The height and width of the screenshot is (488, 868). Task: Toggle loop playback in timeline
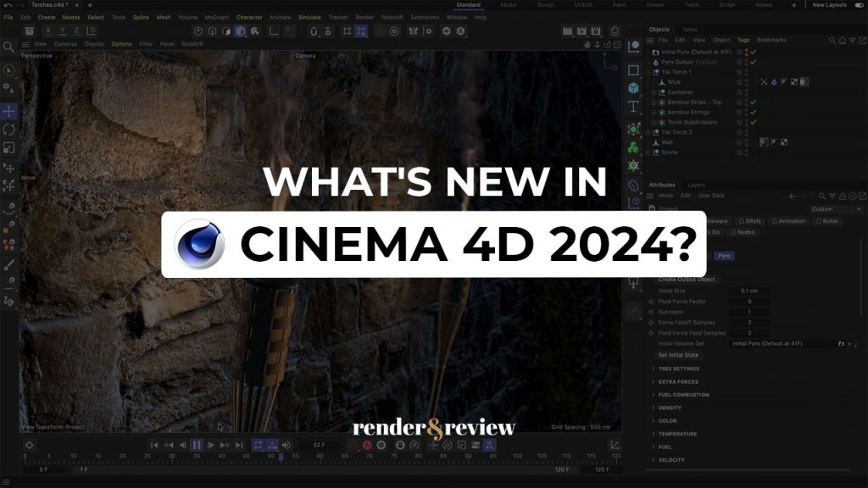[x=258, y=445]
